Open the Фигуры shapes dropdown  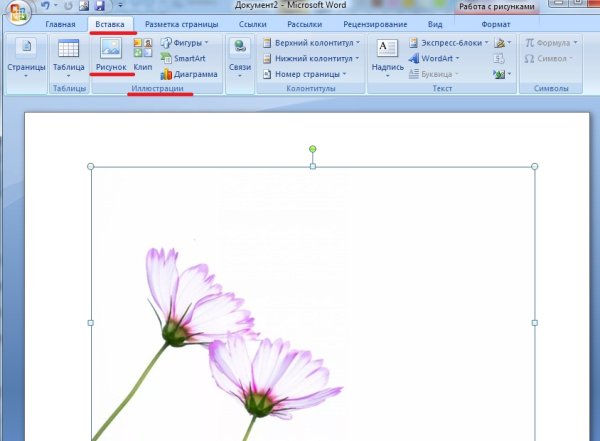point(184,43)
